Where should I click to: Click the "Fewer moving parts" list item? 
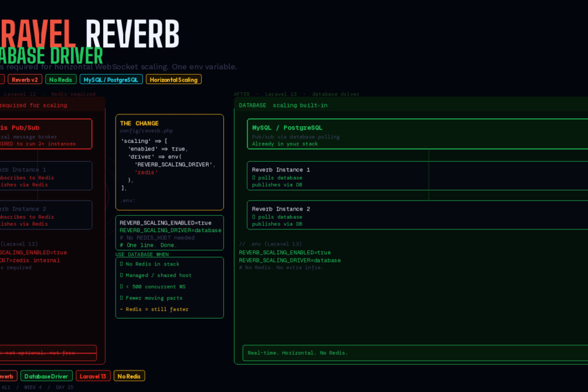point(154,298)
